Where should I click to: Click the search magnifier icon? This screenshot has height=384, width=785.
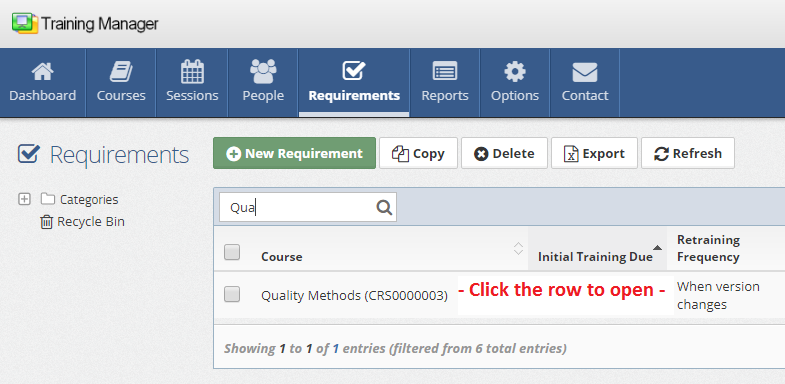coord(384,207)
